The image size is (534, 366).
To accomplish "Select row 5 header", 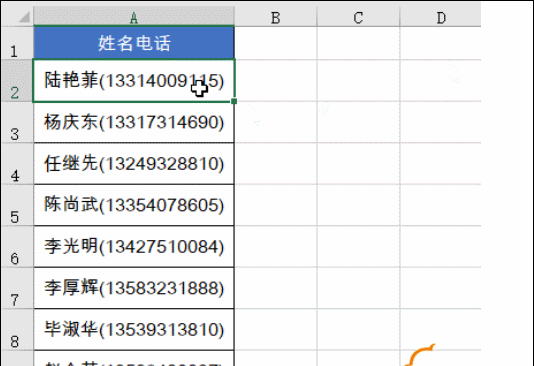I will 17,205.
